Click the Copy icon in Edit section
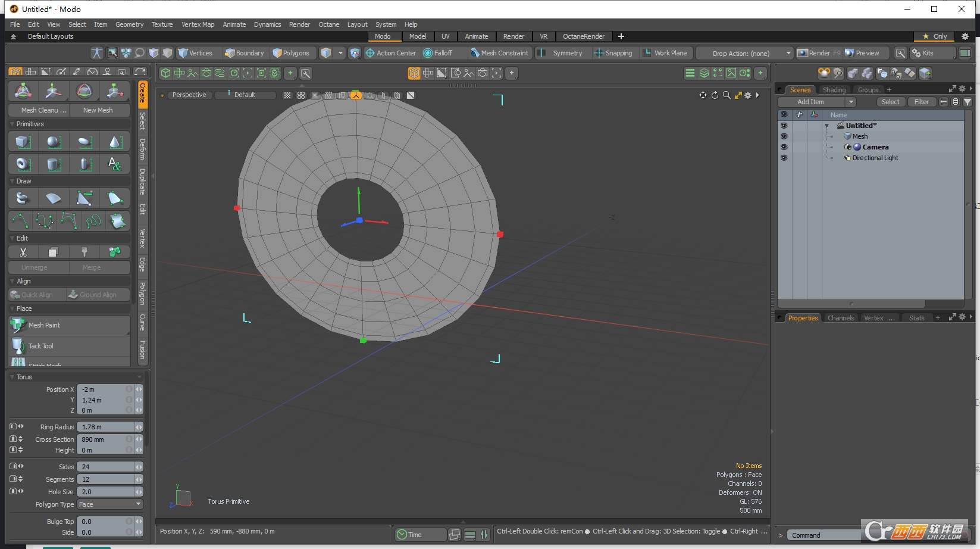This screenshot has height=549, width=980. (x=54, y=252)
